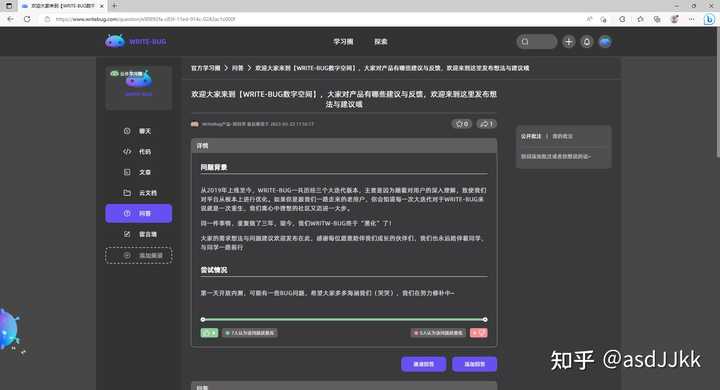This screenshot has width=720, height=390.
Task: Open browser collections icon
Action: tap(657, 19)
